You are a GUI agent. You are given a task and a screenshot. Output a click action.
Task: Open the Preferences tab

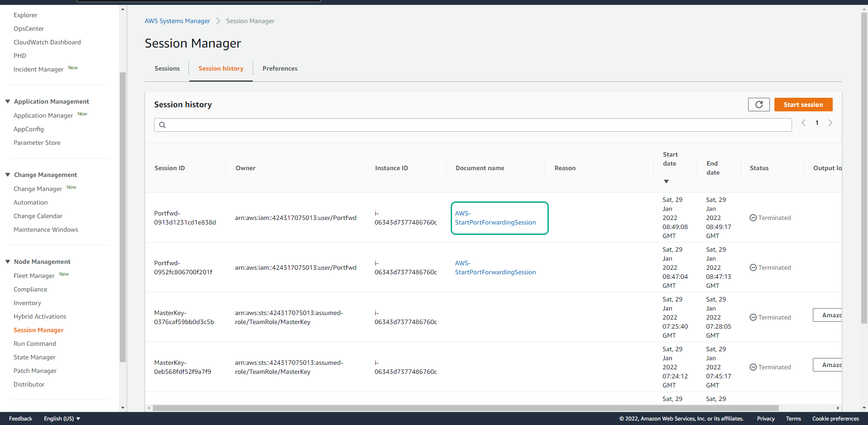click(280, 68)
